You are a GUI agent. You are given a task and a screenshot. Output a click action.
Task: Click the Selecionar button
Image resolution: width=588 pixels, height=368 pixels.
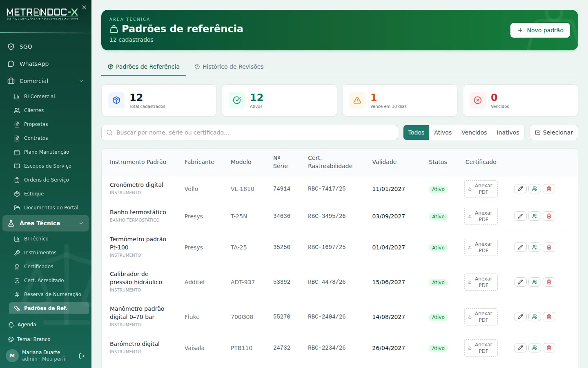click(554, 132)
